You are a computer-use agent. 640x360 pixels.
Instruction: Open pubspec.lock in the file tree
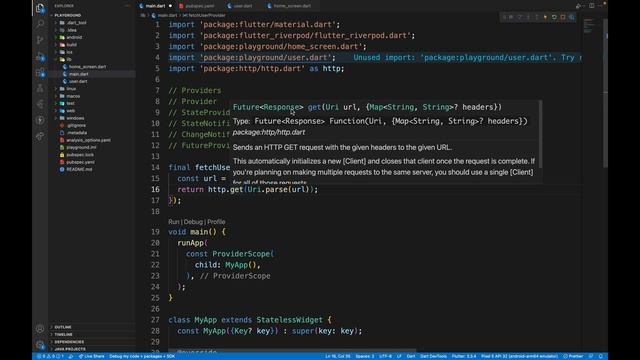point(80,155)
